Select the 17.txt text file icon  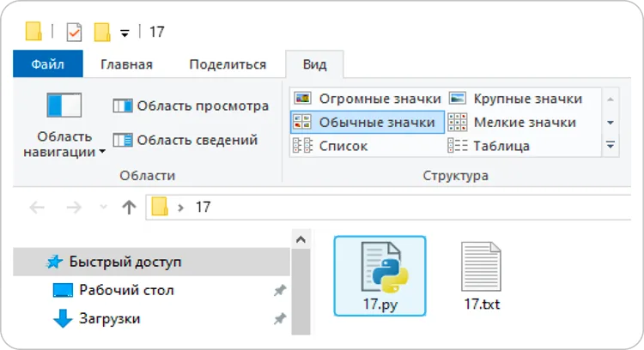point(482,275)
